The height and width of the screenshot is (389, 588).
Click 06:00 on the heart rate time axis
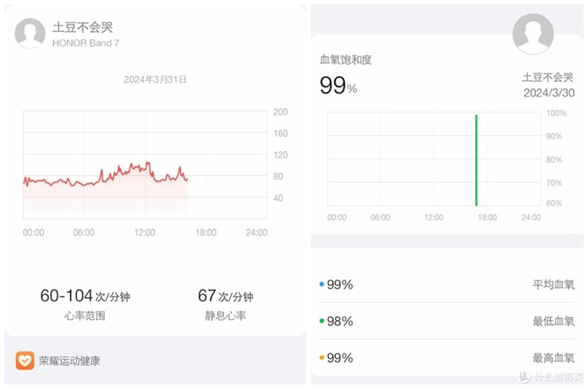tap(84, 233)
